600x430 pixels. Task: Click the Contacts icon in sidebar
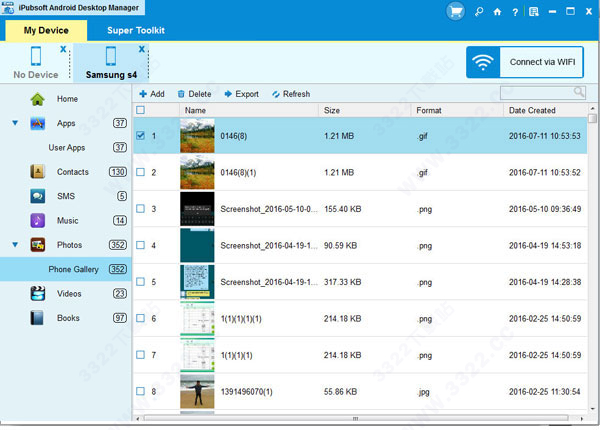coord(38,172)
